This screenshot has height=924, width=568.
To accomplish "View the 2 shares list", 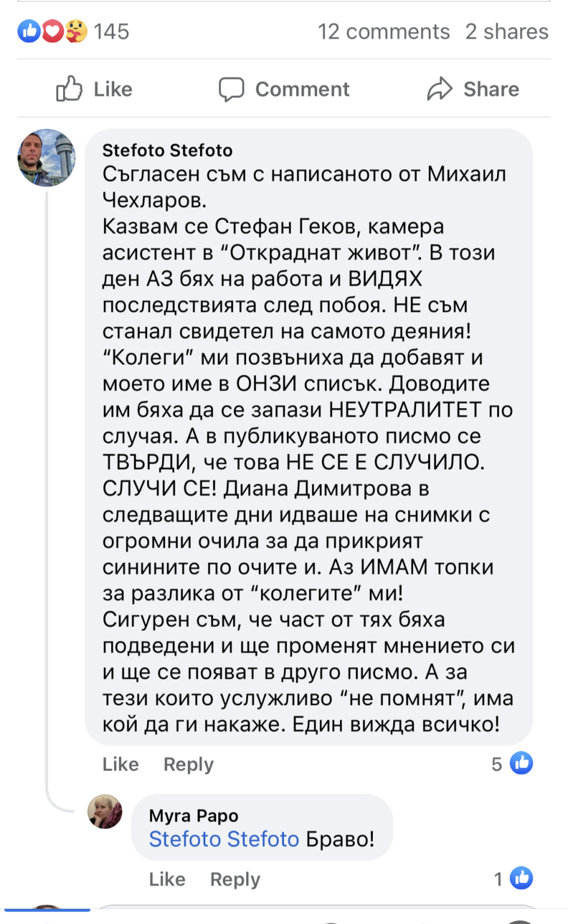I will [x=507, y=32].
